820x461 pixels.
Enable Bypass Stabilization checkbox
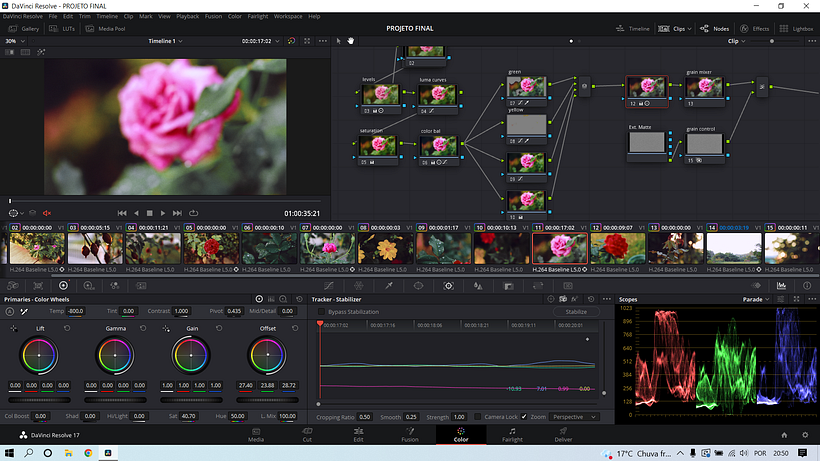[x=321, y=312]
